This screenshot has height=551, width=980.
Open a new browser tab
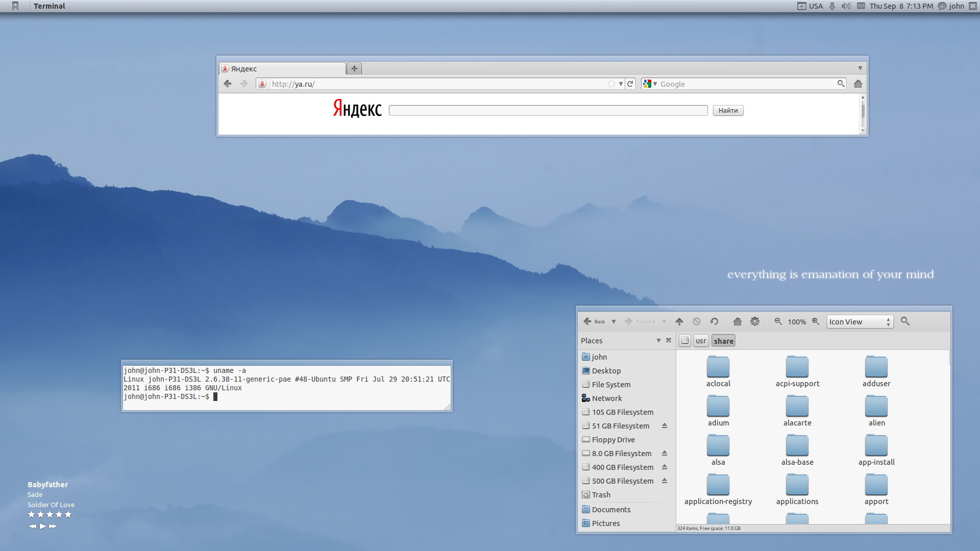click(354, 68)
